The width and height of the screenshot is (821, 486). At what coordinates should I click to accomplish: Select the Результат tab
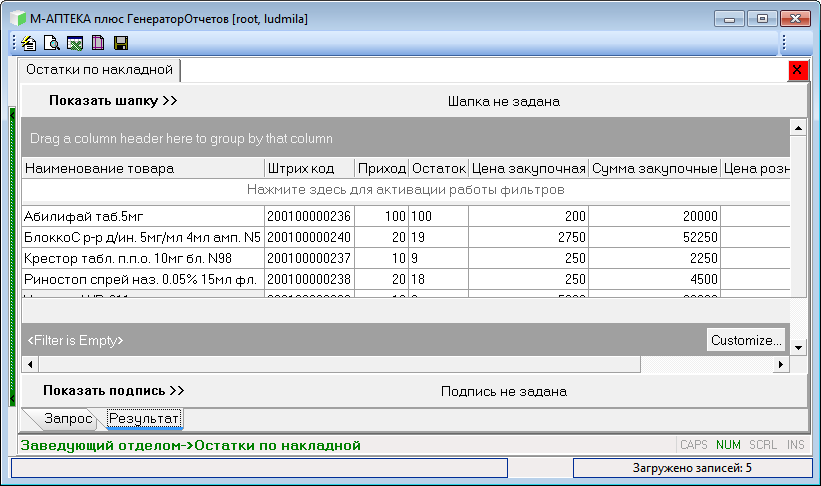(x=144, y=418)
